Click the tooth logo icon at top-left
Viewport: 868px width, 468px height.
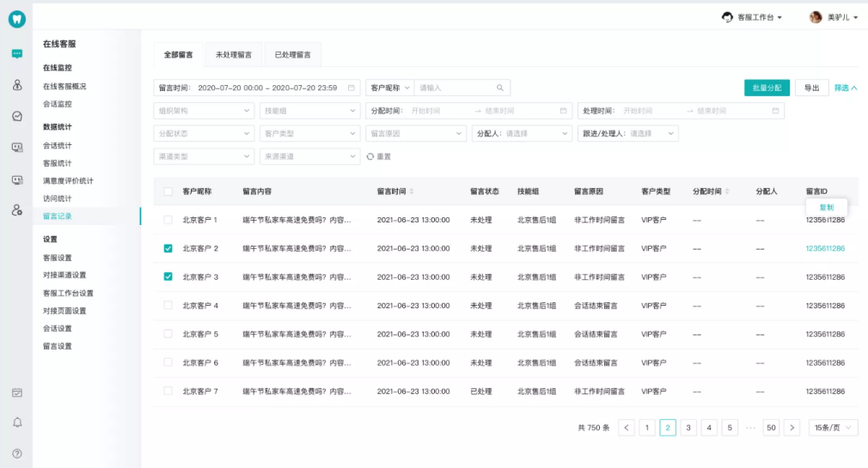(x=17, y=20)
